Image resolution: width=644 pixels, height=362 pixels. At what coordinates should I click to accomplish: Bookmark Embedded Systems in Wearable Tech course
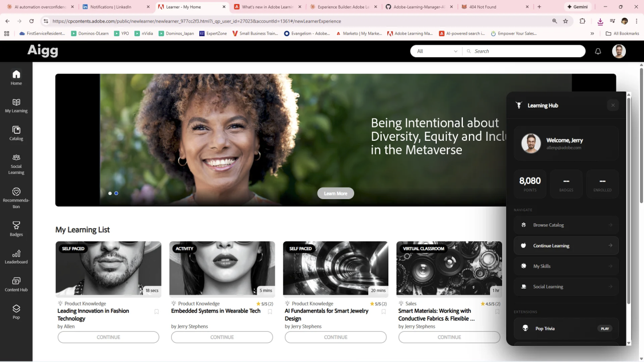pyautogui.click(x=270, y=312)
